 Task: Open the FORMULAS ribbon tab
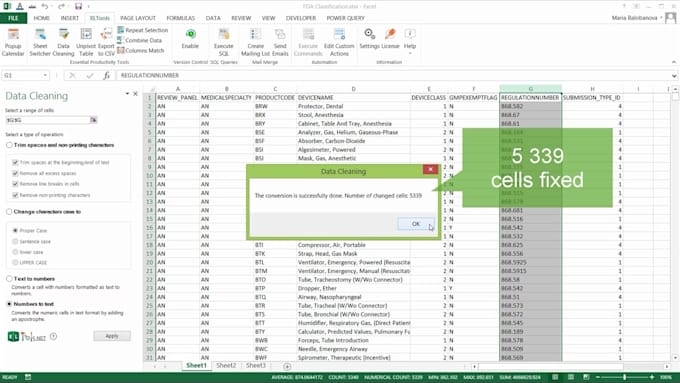click(x=180, y=18)
